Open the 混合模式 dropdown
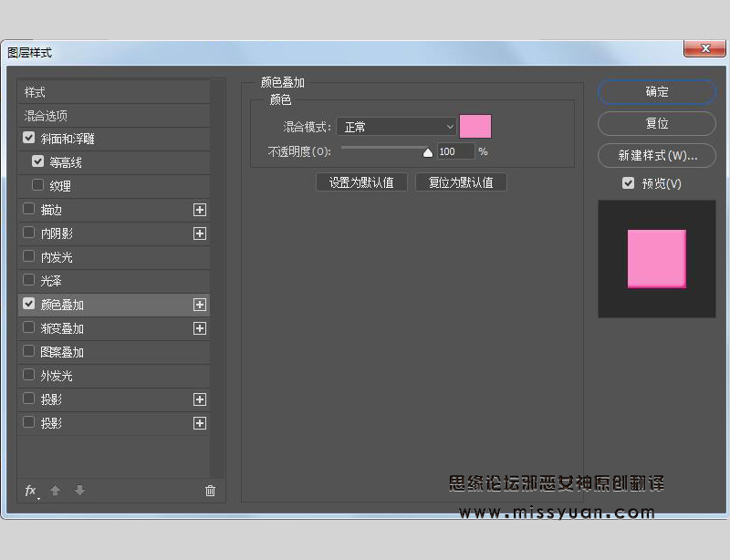The height and width of the screenshot is (560, 730). coord(396,126)
